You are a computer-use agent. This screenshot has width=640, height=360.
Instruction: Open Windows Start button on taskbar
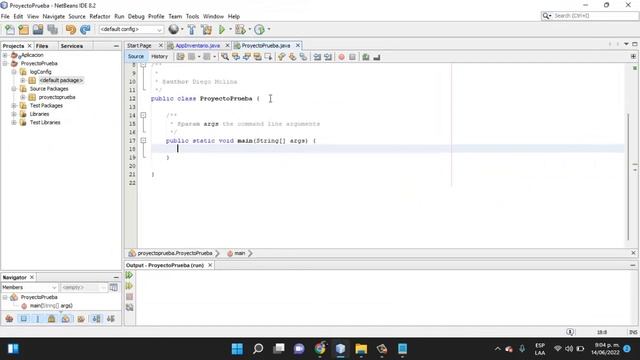tap(237, 349)
